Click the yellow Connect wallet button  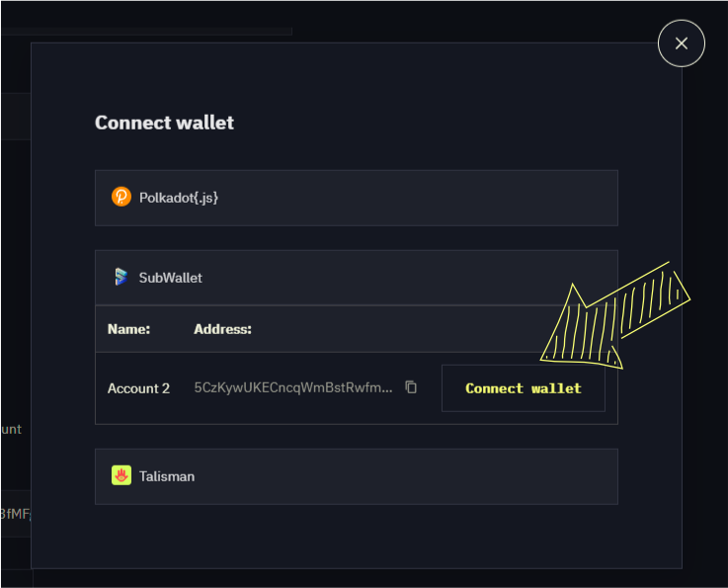pos(524,388)
